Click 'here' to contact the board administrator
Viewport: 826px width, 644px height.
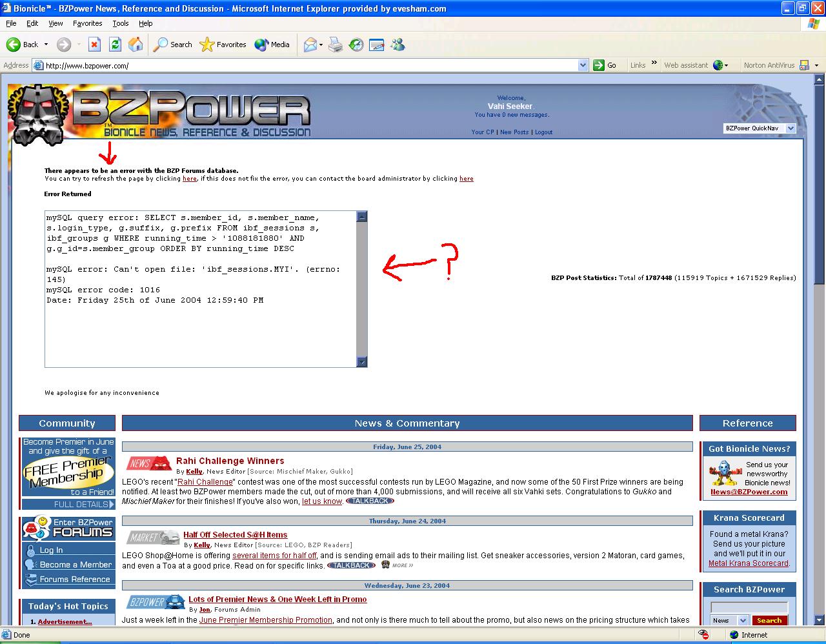467,179
